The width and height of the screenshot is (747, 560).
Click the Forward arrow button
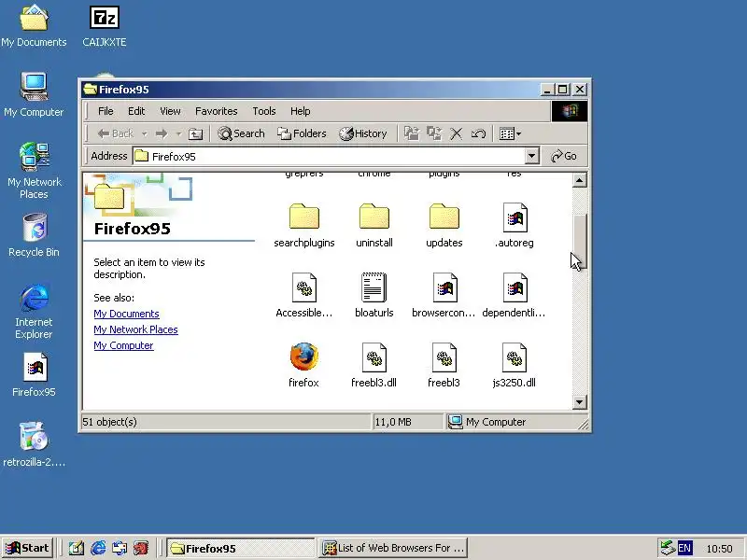click(x=162, y=133)
